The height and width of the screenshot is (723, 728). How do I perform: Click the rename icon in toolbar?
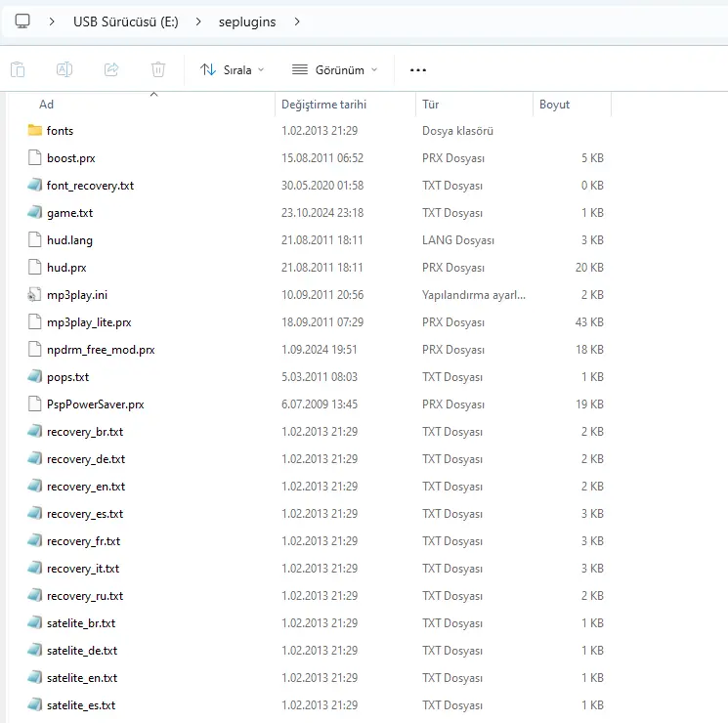tap(64, 69)
